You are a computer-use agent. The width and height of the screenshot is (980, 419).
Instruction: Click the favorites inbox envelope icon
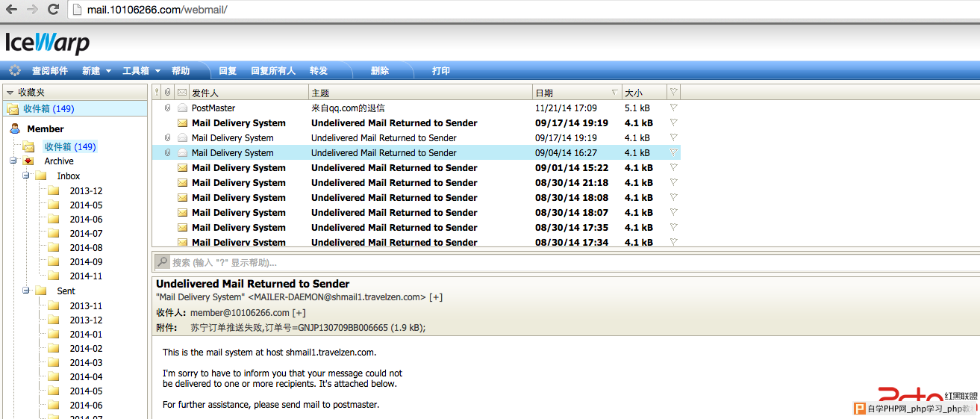(x=13, y=109)
